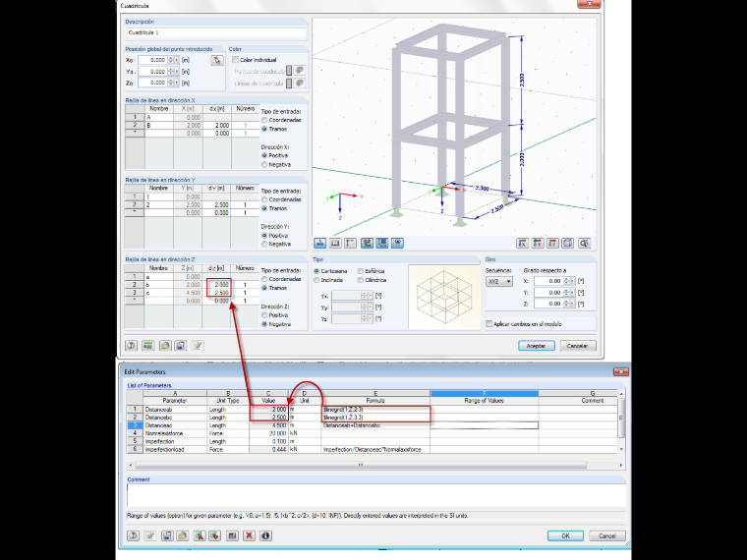
Task: Click the Range of Values column header
Action: [x=484, y=401]
